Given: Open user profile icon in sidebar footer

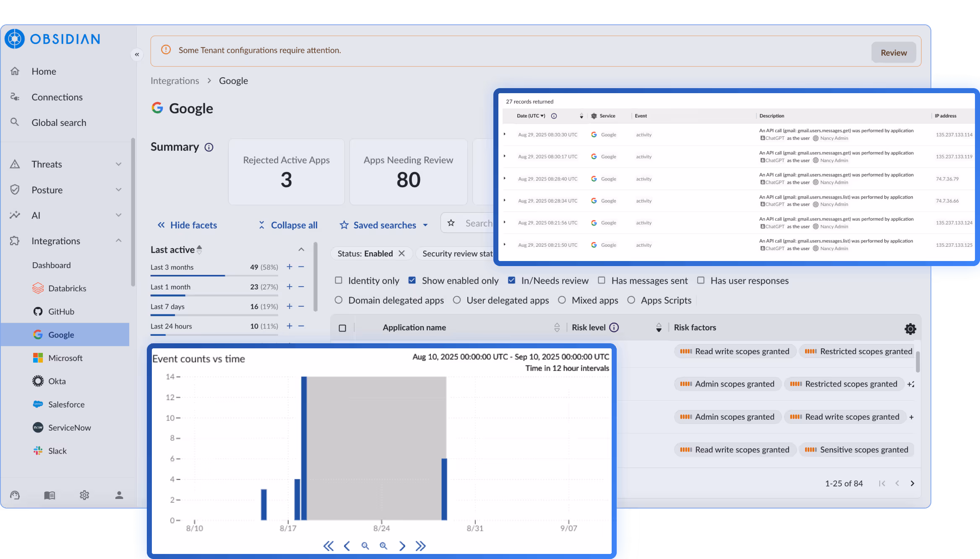Looking at the screenshot, I should coord(119,495).
